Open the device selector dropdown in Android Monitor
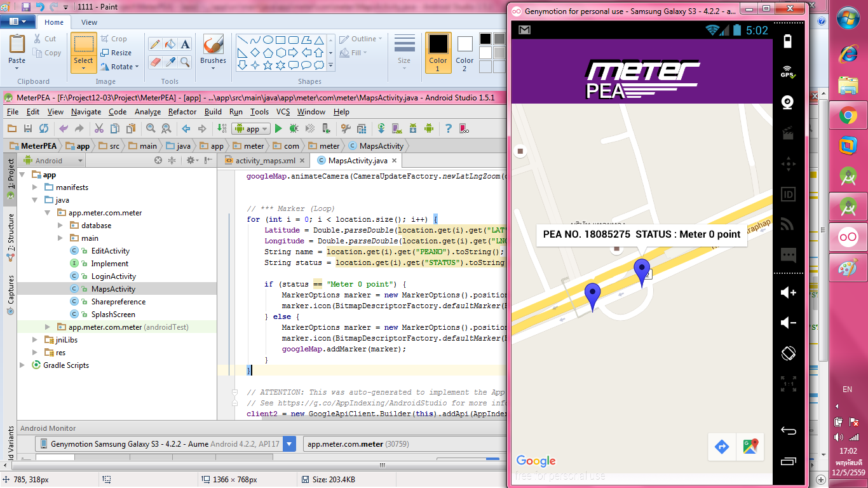Viewport: 868px width, 488px height. [290, 444]
